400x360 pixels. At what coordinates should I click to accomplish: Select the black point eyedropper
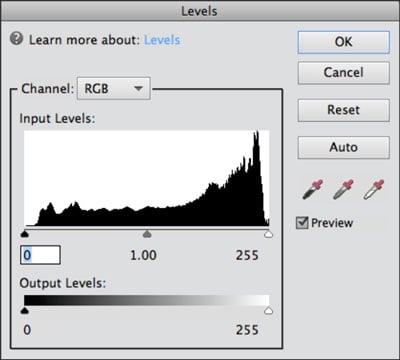click(313, 189)
